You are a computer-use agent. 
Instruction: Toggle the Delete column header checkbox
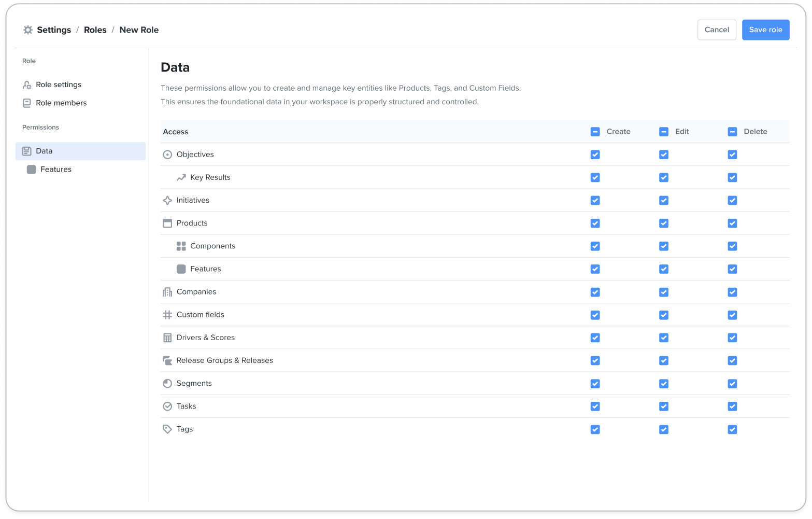(x=732, y=132)
